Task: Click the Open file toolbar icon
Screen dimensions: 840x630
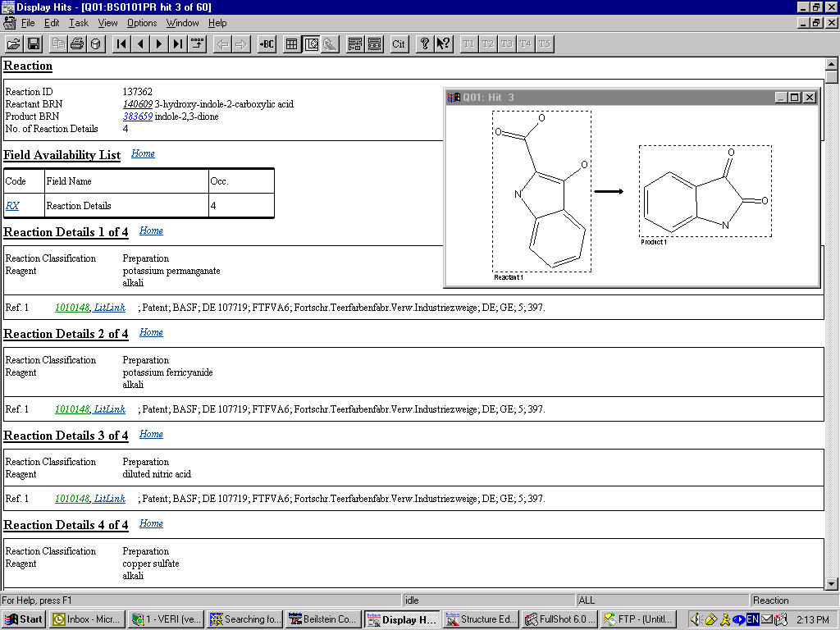Action: [x=14, y=44]
